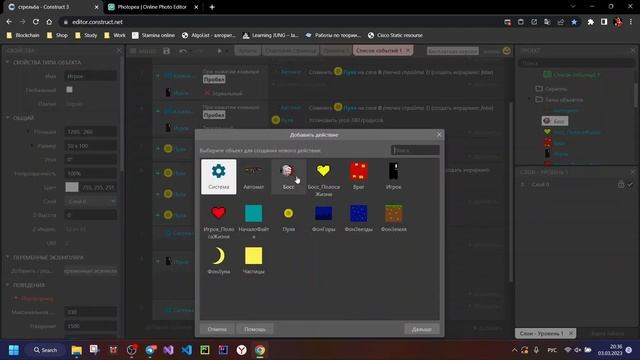Image resolution: width=640 pixels, height=360 pixels.
Task: Select Босс in the project tree
Action: pos(555,121)
